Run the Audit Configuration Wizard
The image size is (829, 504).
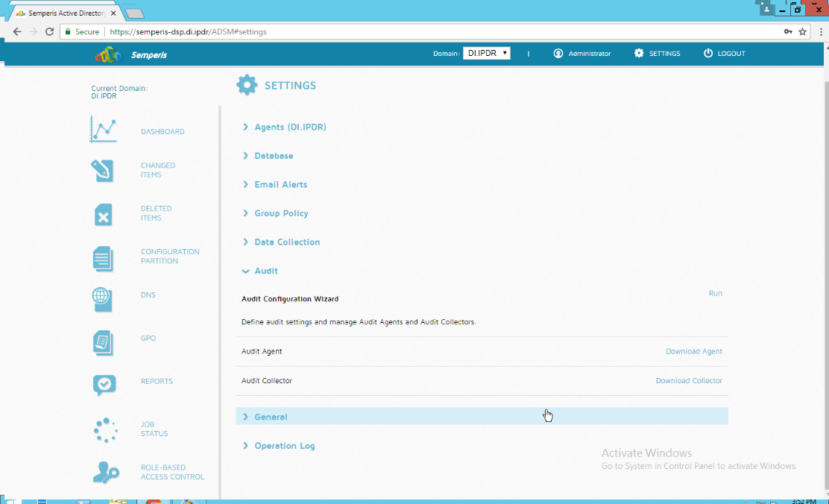click(x=715, y=294)
